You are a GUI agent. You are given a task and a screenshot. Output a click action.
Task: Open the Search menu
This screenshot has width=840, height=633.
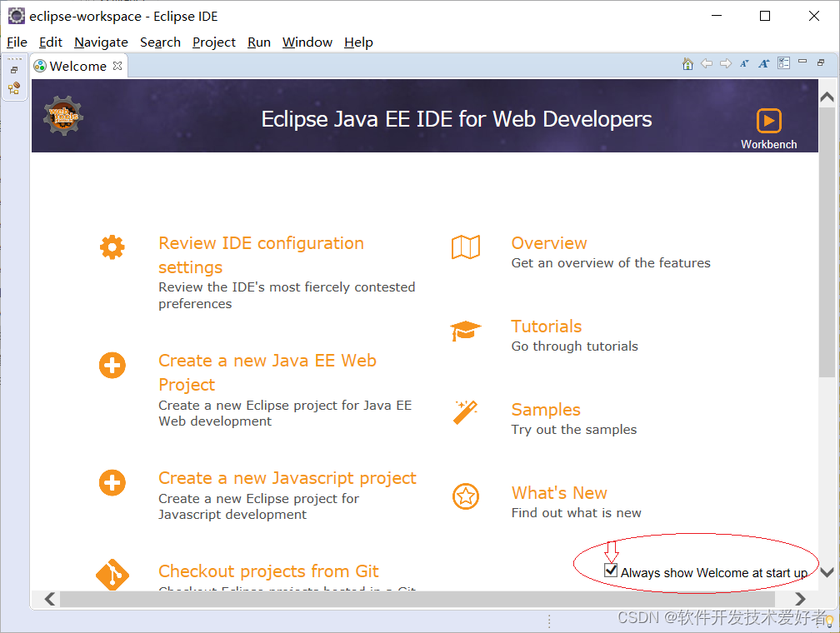(x=160, y=42)
